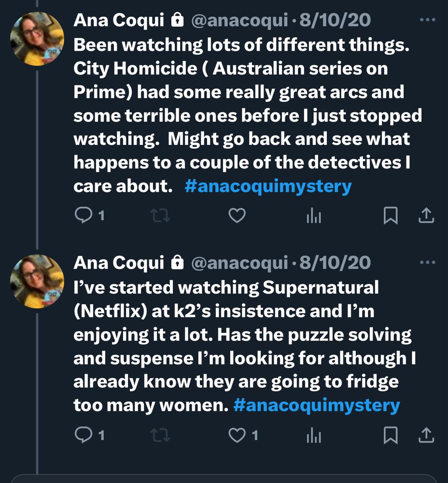Screen dimensions: 448x483
Task: Reply to the Supernatural tweet
Action: click(84, 436)
